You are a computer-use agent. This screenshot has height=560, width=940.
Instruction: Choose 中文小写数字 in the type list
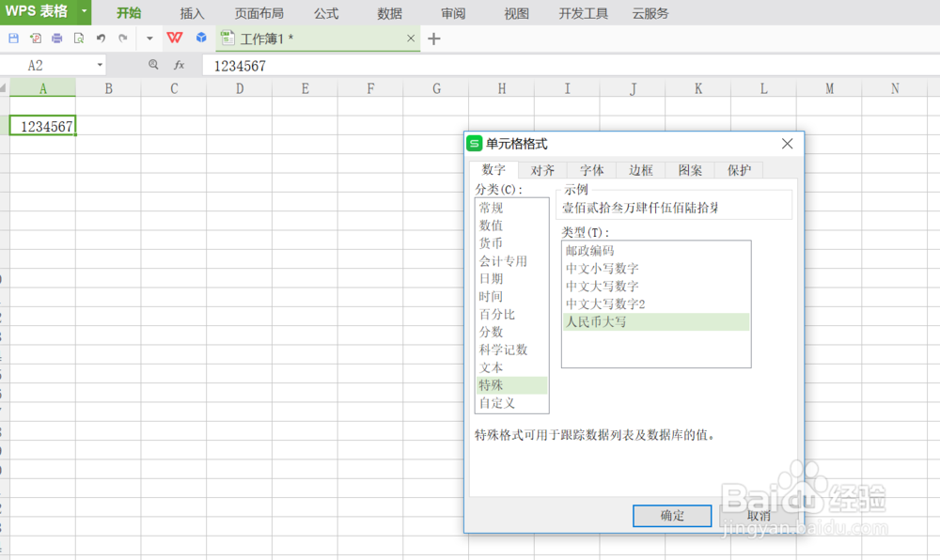656,269
